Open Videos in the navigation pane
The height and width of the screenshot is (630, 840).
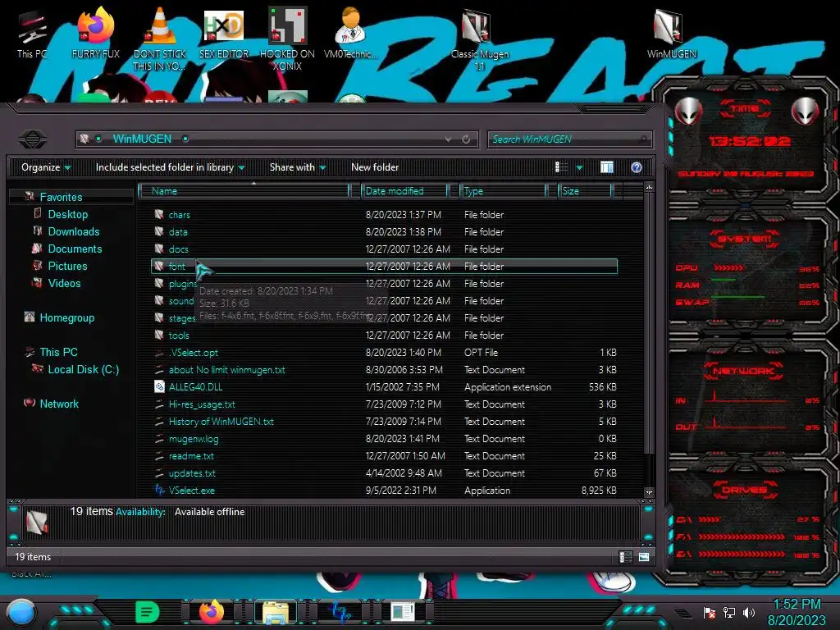pyautogui.click(x=64, y=283)
